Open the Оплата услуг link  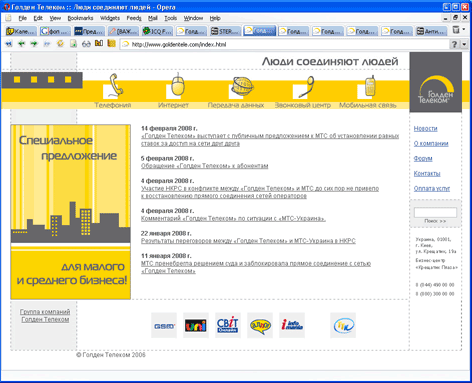[432, 189]
